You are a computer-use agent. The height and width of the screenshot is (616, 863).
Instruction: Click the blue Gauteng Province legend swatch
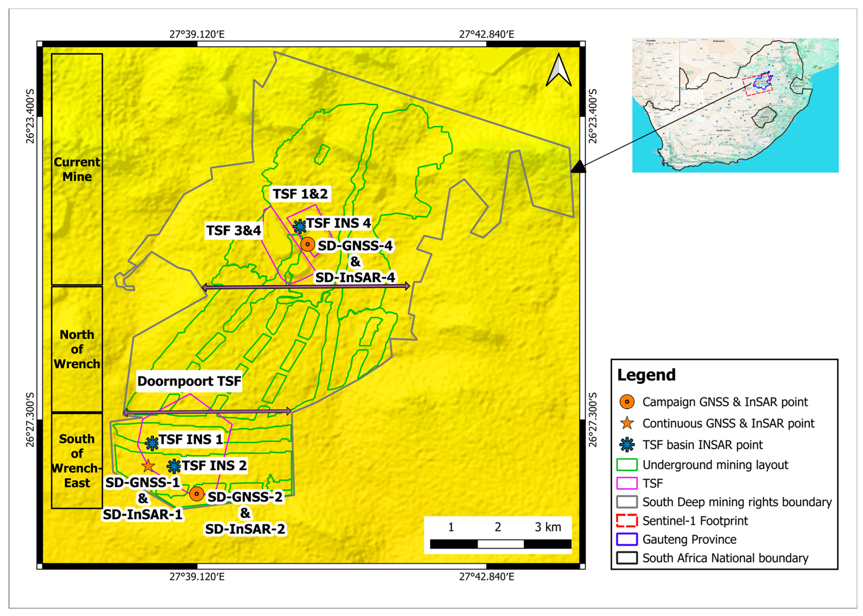tap(627, 539)
